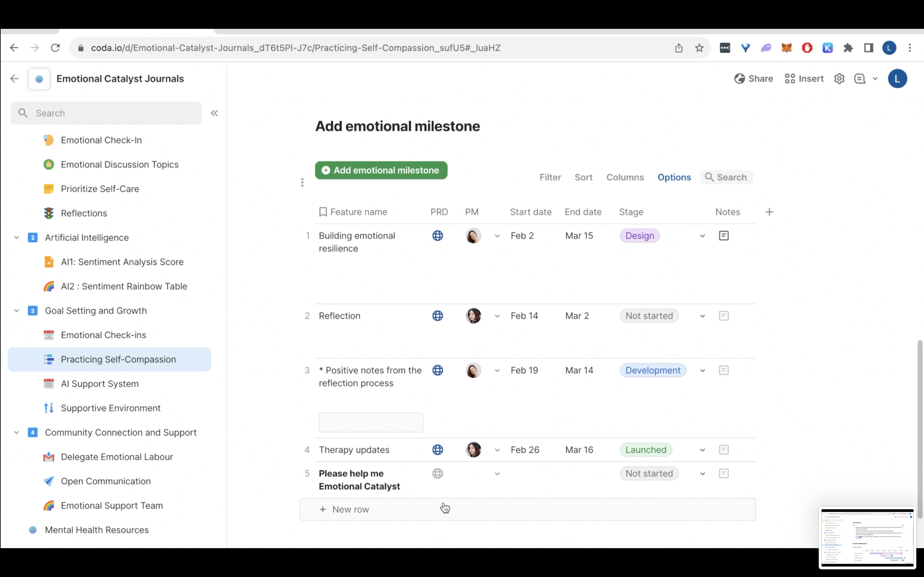Click the Insert grid icon button

click(x=804, y=79)
